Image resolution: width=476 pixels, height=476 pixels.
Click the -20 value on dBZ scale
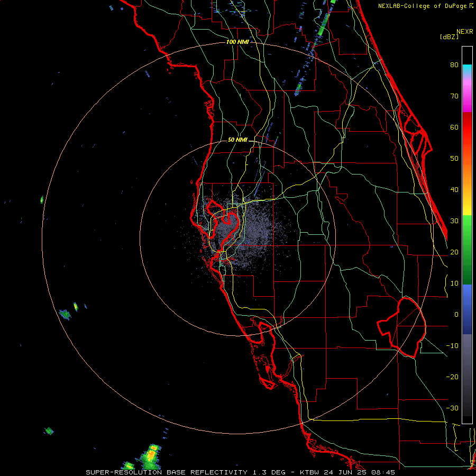coord(452,377)
